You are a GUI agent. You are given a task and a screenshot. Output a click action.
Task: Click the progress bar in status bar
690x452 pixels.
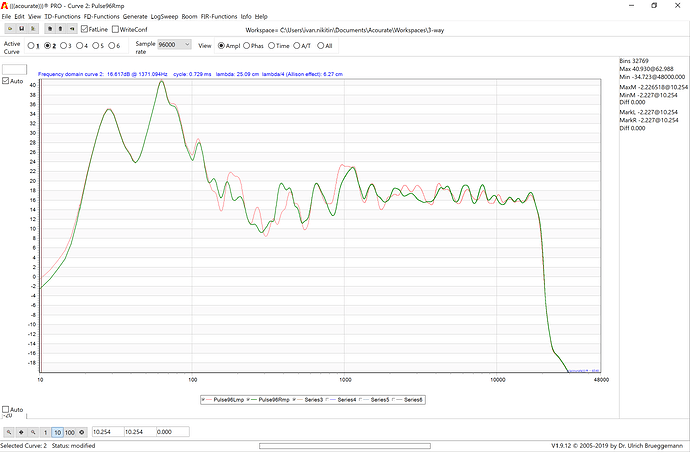(x=345, y=446)
